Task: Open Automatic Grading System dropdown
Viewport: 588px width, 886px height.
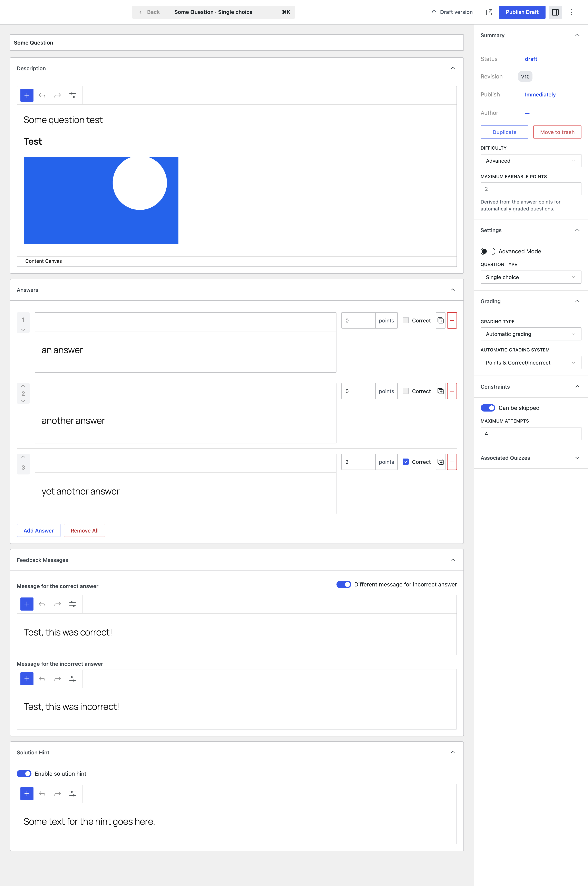Action: point(531,362)
